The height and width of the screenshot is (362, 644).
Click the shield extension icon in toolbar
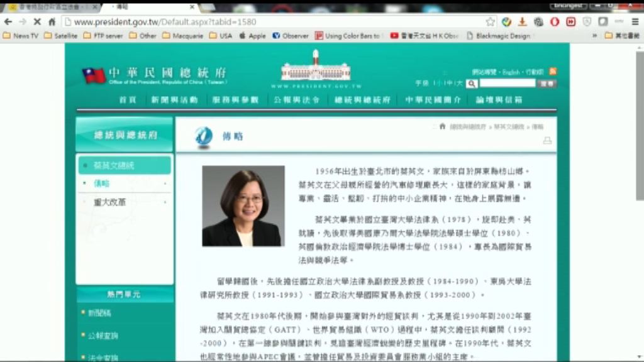tap(587, 21)
